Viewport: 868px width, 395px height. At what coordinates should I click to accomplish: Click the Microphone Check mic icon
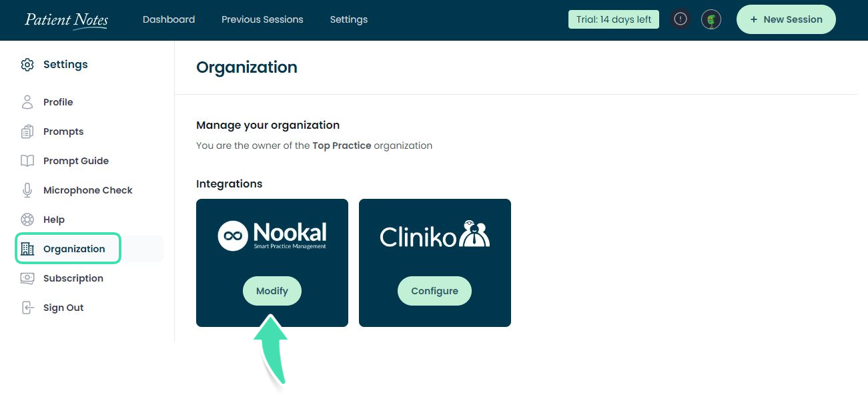27,190
